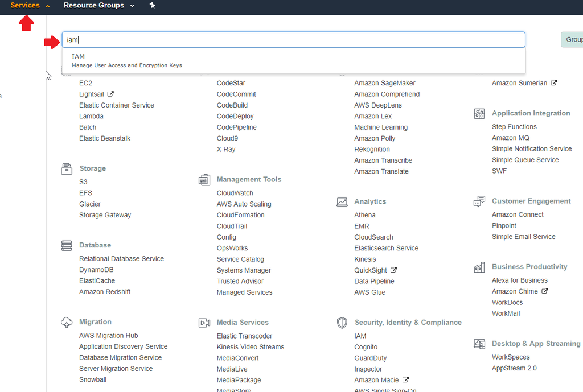Open the Resource Groups dropdown
This screenshot has width=583, height=392.
pyautogui.click(x=99, y=5)
